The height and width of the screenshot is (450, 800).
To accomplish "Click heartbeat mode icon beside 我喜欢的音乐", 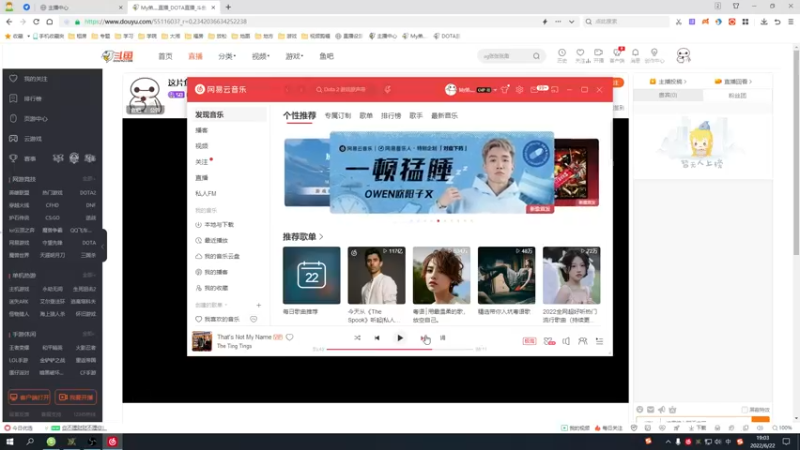I will pyautogui.click(x=254, y=319).
